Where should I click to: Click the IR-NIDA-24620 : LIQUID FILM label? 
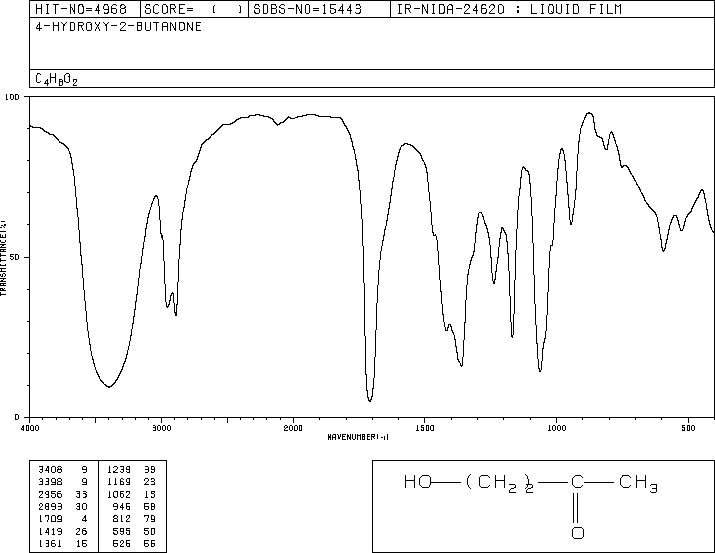coord(509,9)
